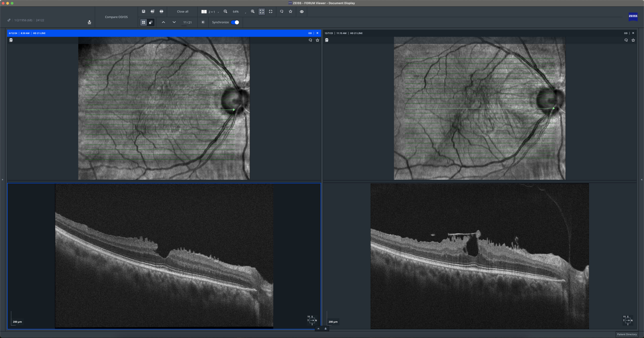
Task: Open the 2 × 1 layout dropdown
Action: click(x=210, y=12)
